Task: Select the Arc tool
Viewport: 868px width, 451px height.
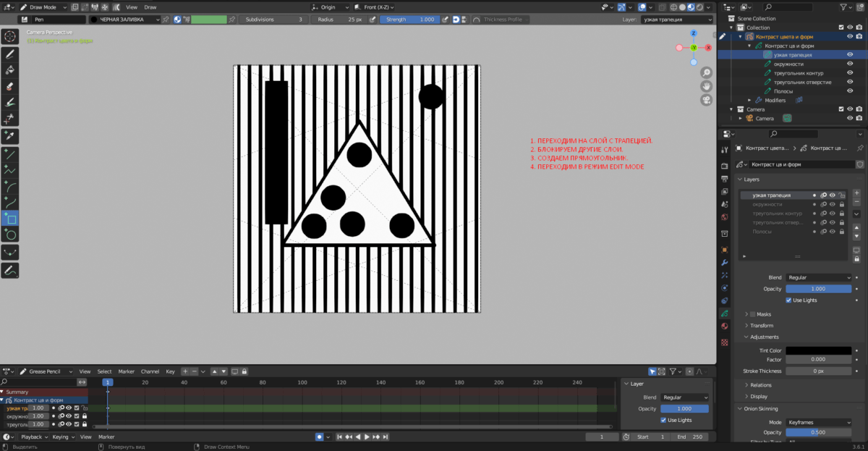Action: (x=10, y=186)
